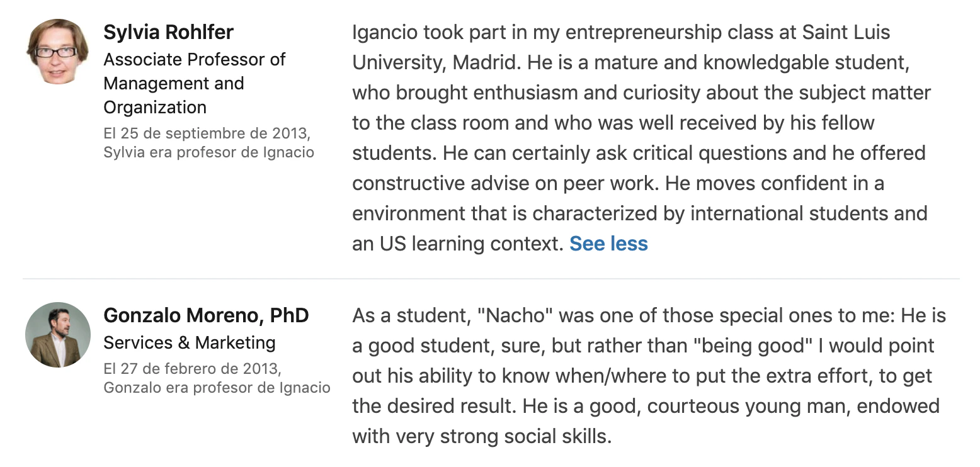Click "University, Madrid" in Sylvia's recommendation
This screenshot has height=467, width=980.
tap(436, 62)
